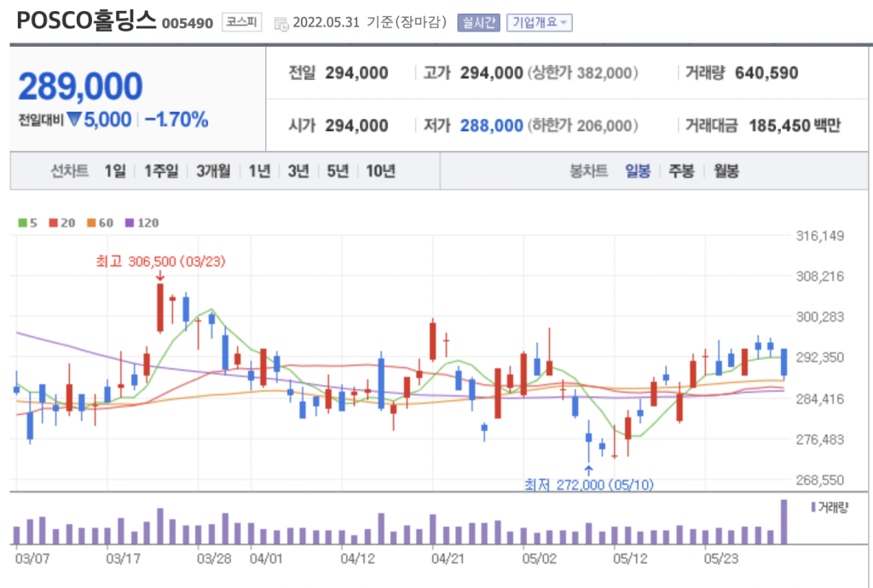Click the blue down-triangle price change icon
This screenshot has width=873, height=588.
pyautogui.click(x=74, y=120)
